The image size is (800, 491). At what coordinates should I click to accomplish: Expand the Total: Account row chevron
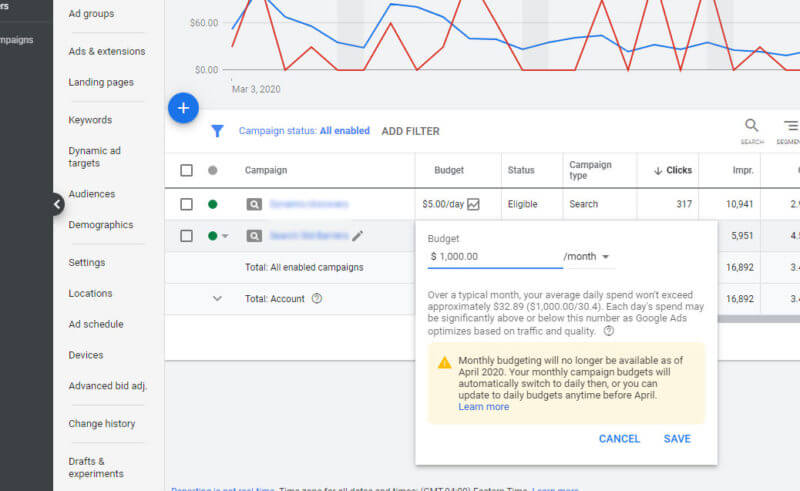pyautogui.click(x=217, y=298)
